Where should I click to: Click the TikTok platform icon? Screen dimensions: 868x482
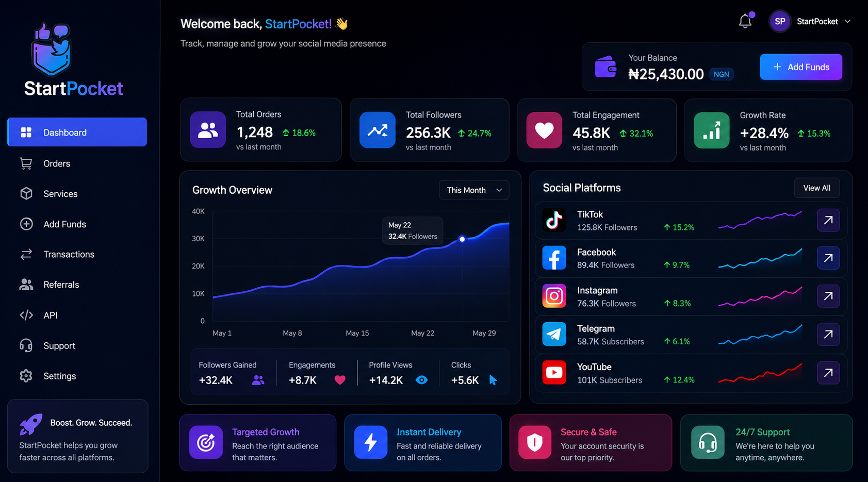coord(554,220)
